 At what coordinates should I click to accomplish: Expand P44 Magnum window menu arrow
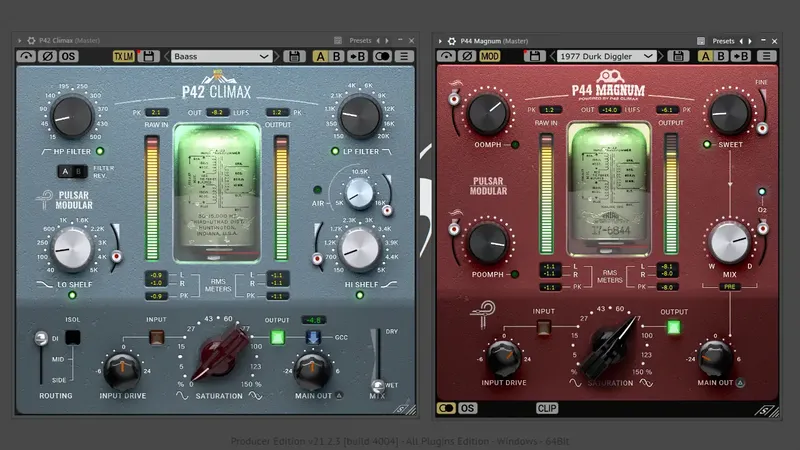click(x=440, y=41)
